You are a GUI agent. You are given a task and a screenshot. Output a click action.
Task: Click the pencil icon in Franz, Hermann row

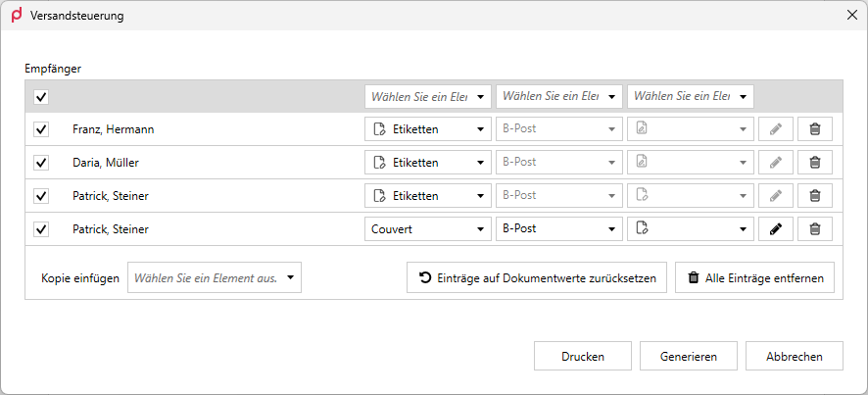click(776, 129)
